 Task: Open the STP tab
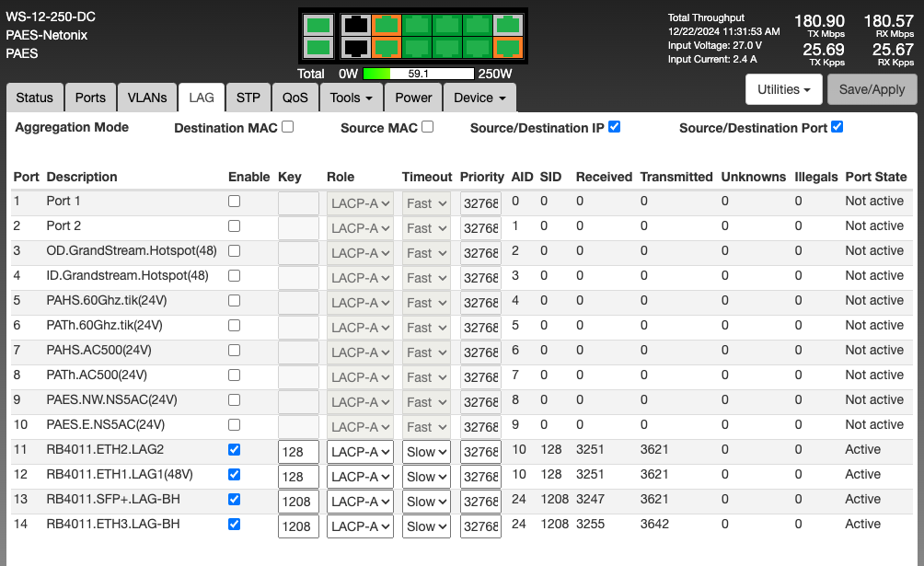[248, 98]
